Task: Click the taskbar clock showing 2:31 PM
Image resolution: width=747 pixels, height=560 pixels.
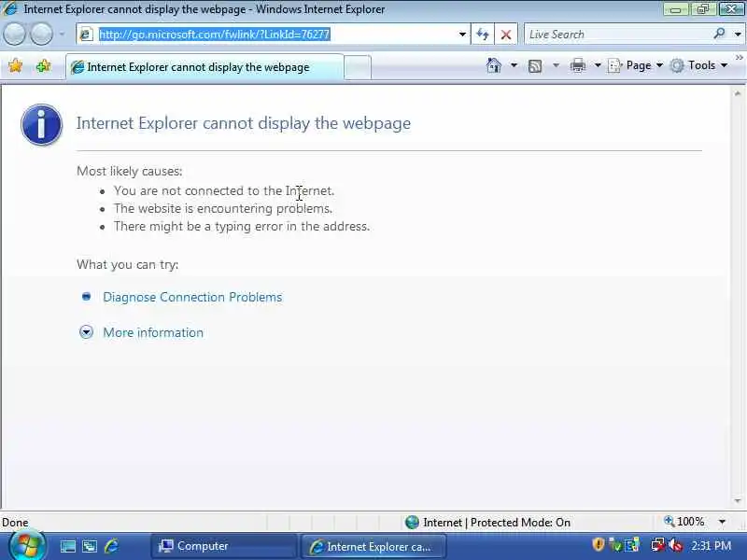Action: point(711,546)
